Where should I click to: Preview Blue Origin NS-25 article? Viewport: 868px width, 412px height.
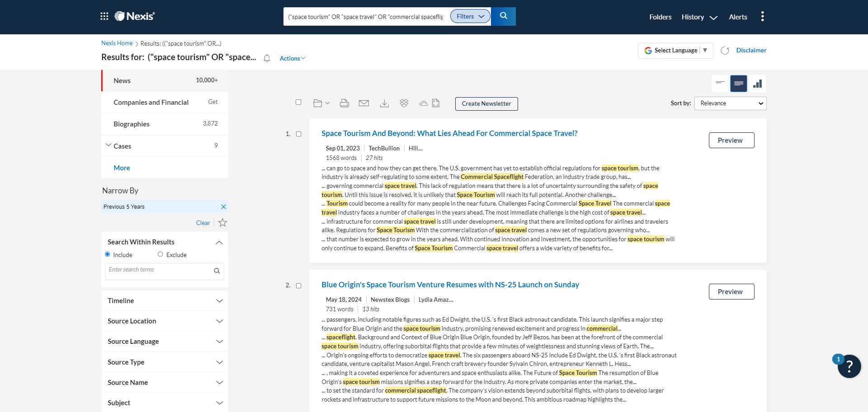[731, 292]
